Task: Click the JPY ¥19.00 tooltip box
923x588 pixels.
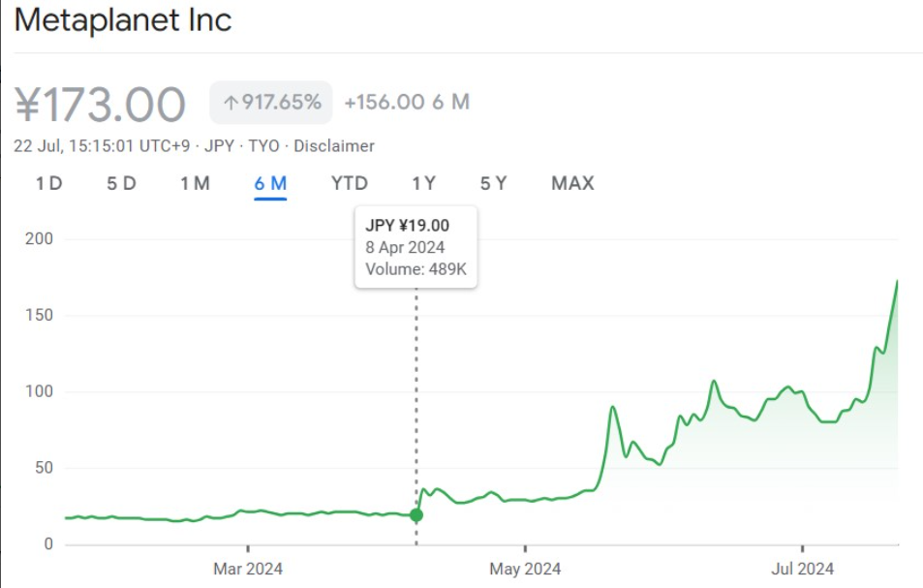Action: click(x=415, y=247)
